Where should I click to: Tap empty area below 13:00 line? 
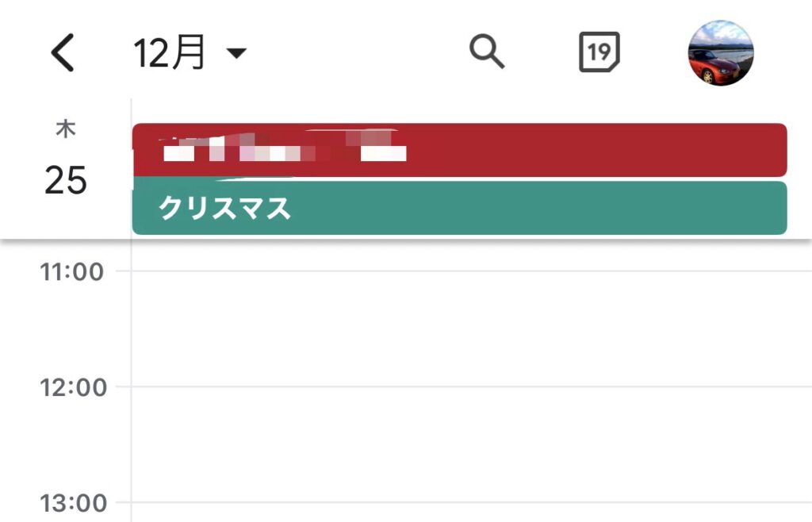[x=471, y=512]
